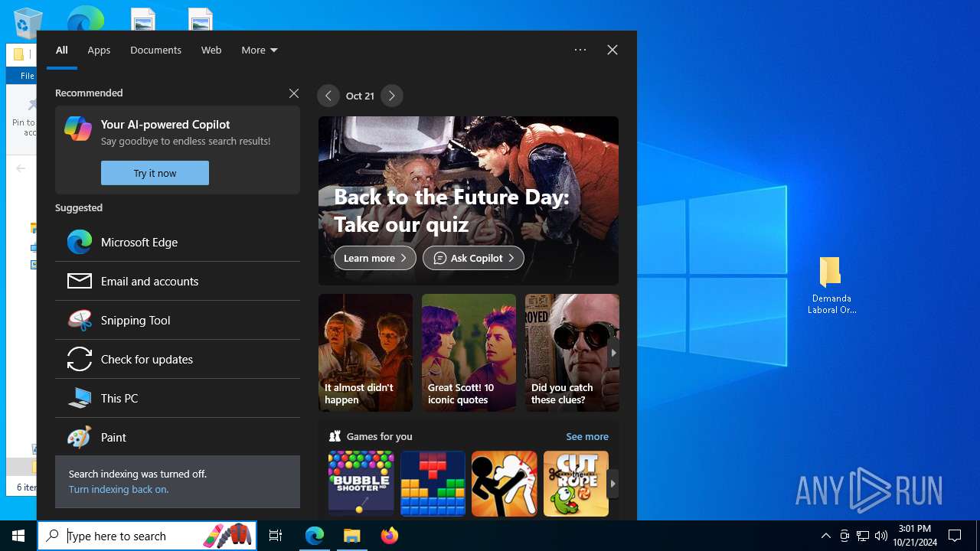This screenshot has width=980, height=551.
Task: Switch to the Web tab
Action: 211,50
